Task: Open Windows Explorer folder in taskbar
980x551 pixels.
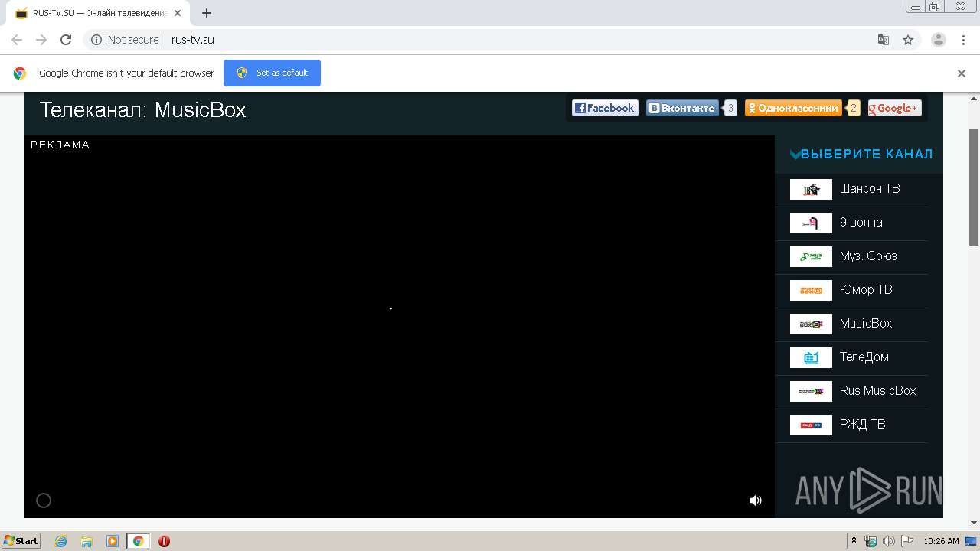Action: click(87, 541)
